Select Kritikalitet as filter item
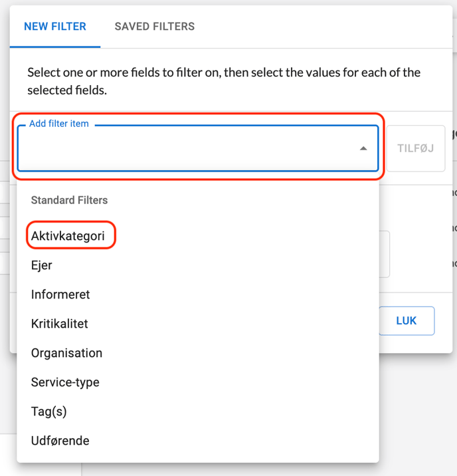 point(60,324)
